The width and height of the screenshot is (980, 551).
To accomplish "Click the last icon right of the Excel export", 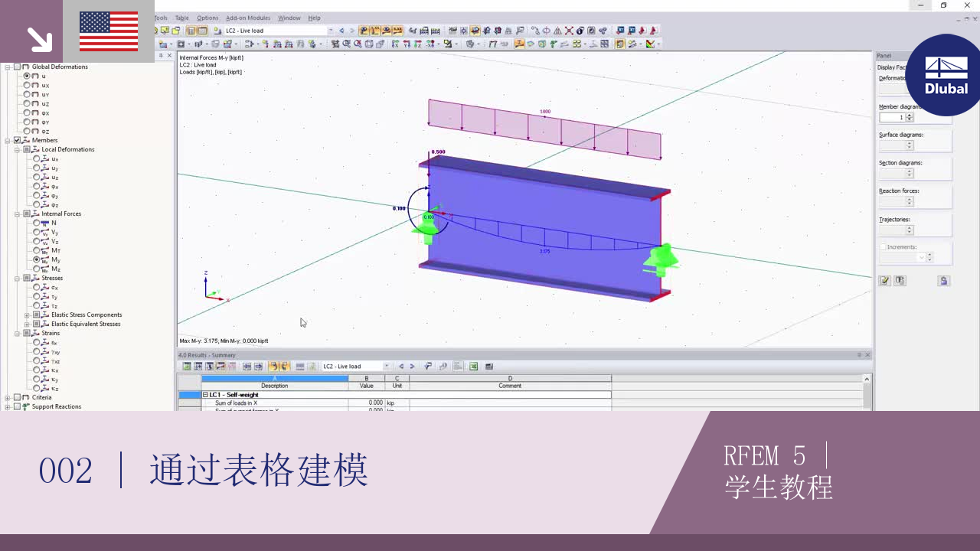I will tap(489, 367).
